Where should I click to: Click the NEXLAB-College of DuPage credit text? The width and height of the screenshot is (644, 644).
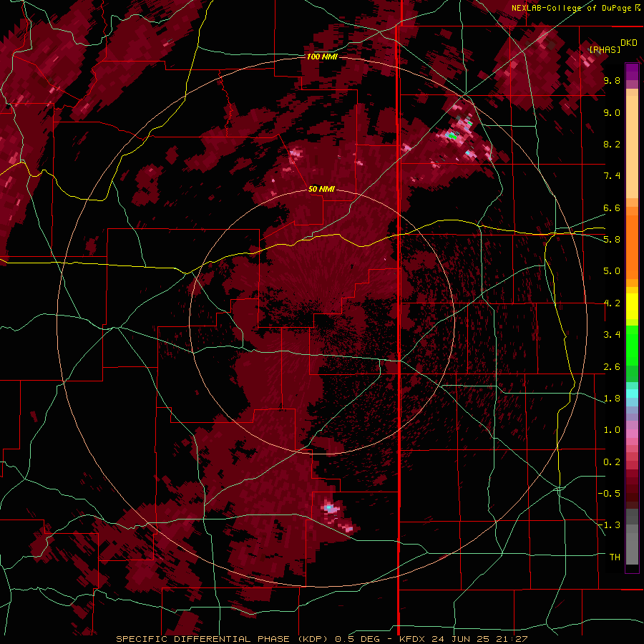pos(572,8)
